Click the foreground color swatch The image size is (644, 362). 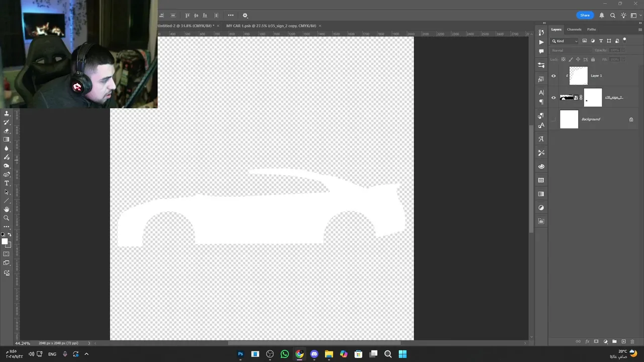(x=5, y=242)
